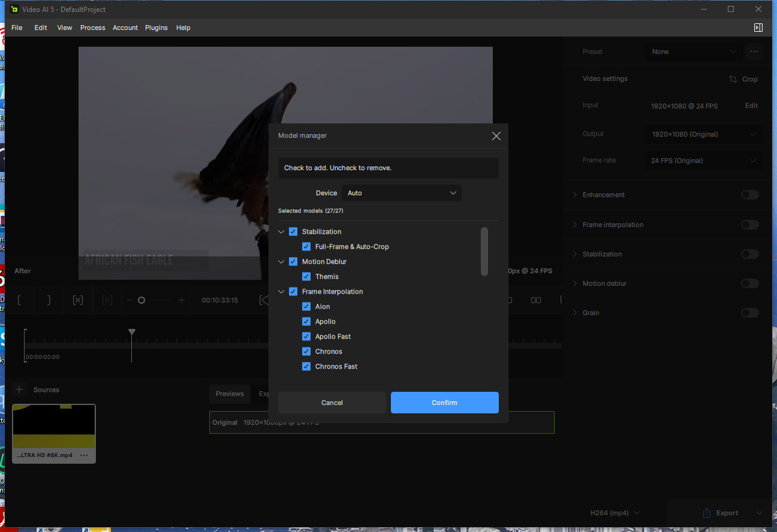Click the side-by-side view icon
This screenshot has width=777, height=532.
pos(536,300)
